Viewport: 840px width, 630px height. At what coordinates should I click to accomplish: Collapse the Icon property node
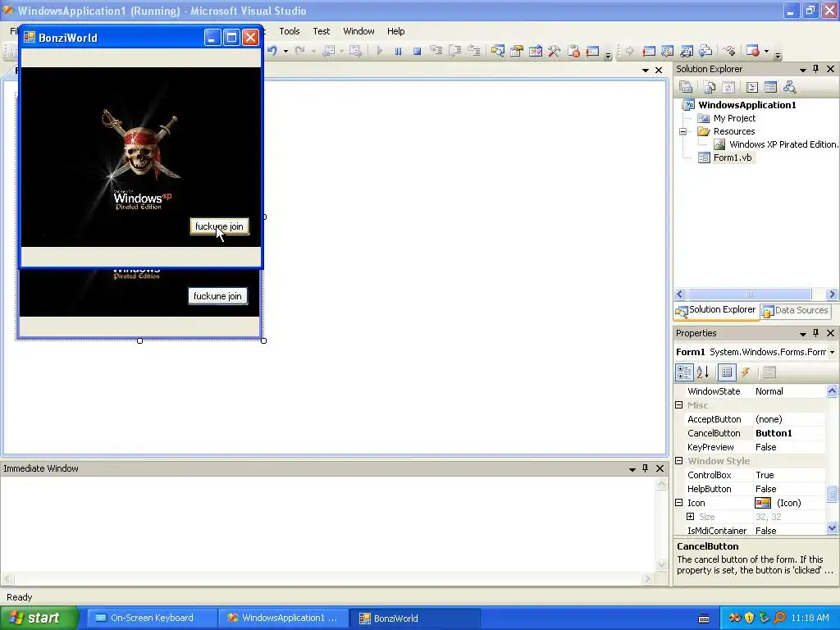pyautogui.click(x=678, y=503)
